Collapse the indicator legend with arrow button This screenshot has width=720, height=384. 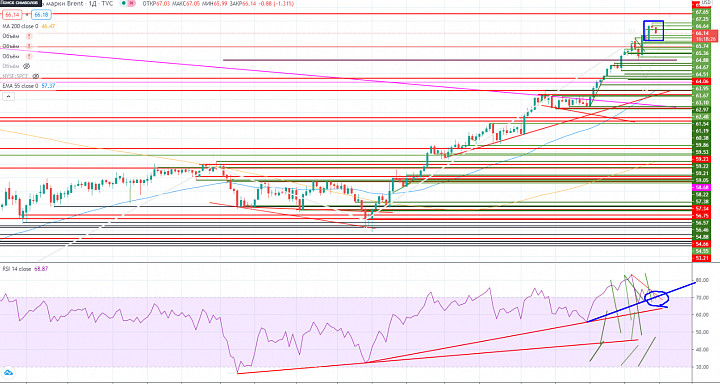pyautogui.click(x=7, y=96)
